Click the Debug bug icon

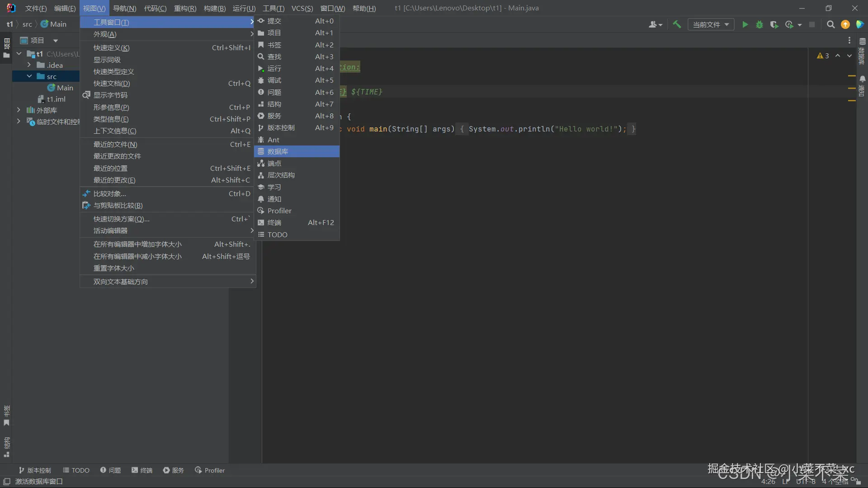[759, 24]
